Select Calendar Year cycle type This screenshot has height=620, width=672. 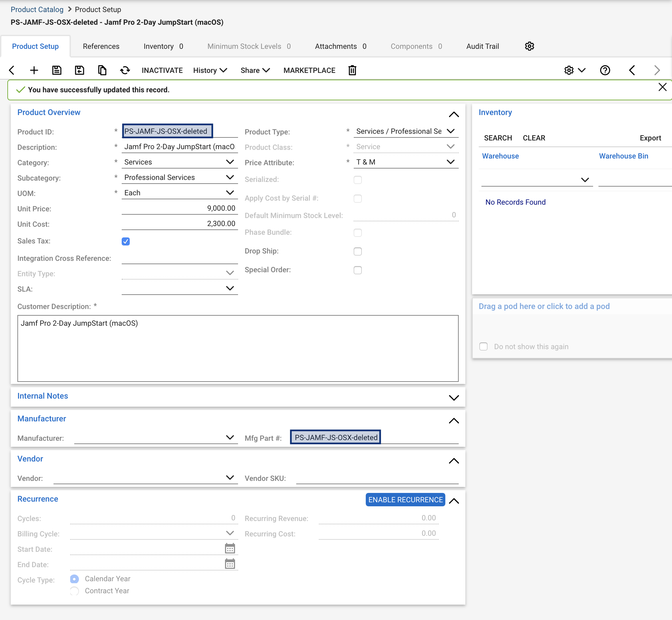point(75,579)
